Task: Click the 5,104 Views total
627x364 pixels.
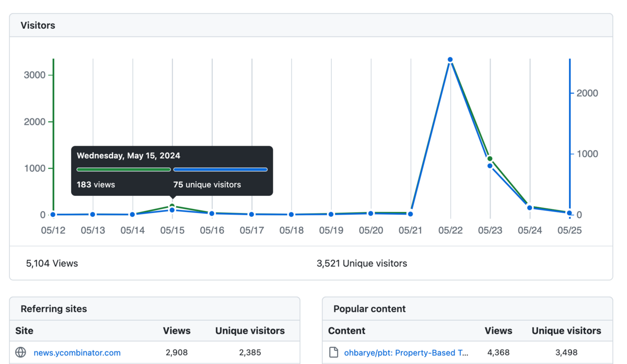Action: tap(52, 264)
